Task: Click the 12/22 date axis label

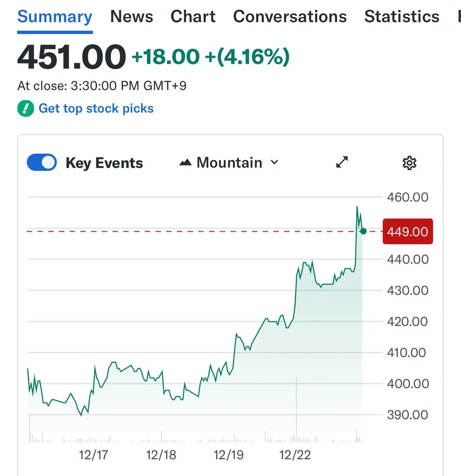Action: click(295, 455)
